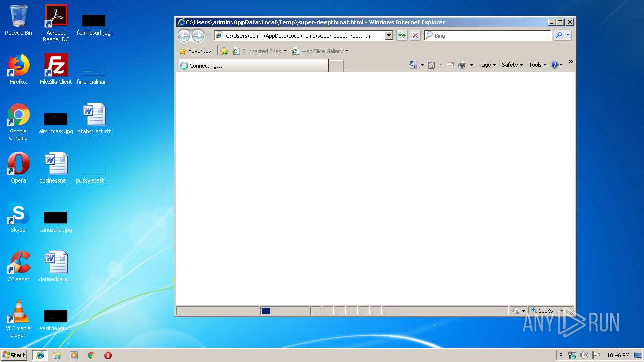Click the network tray icon
Screen dimensions: 644x362
pyautogui.click(x=572, y=355)
